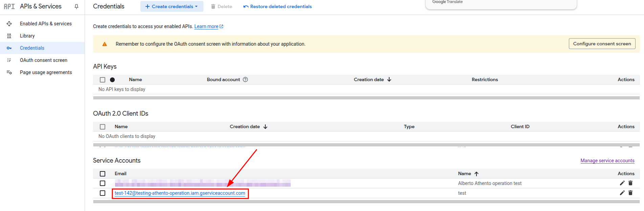The height and width of the screenshot is (211, 644).
Task: Delete the Alberto Athento operation test account
Action: point(630,183)
